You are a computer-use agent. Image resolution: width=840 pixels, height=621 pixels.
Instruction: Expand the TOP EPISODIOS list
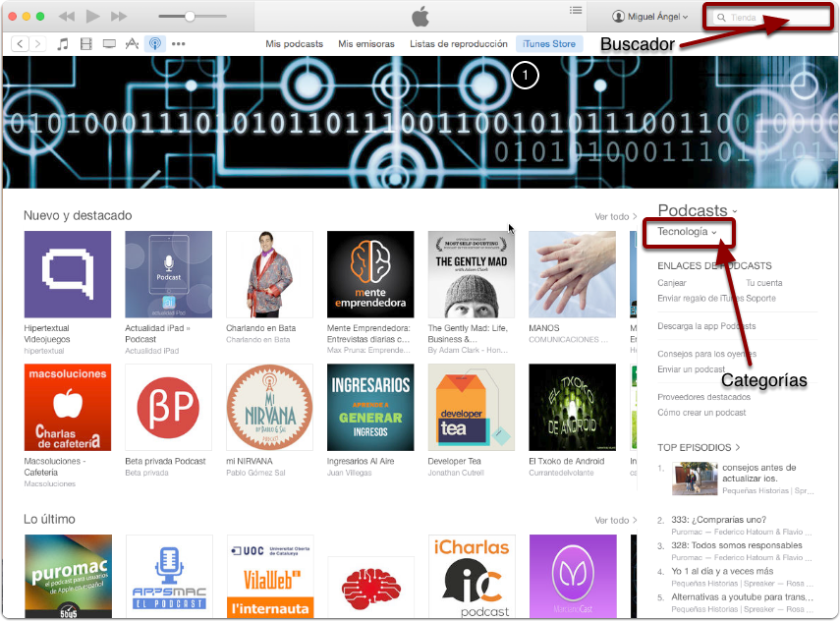pos(699,447)
